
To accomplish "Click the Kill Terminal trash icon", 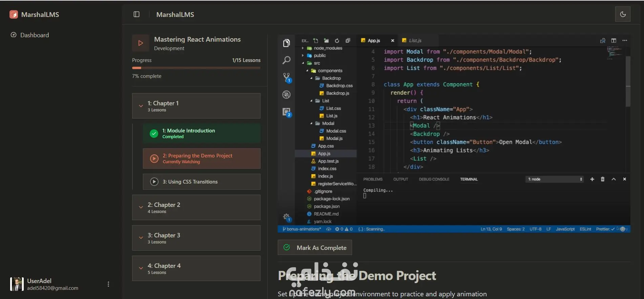I will (x=603, y=179).
